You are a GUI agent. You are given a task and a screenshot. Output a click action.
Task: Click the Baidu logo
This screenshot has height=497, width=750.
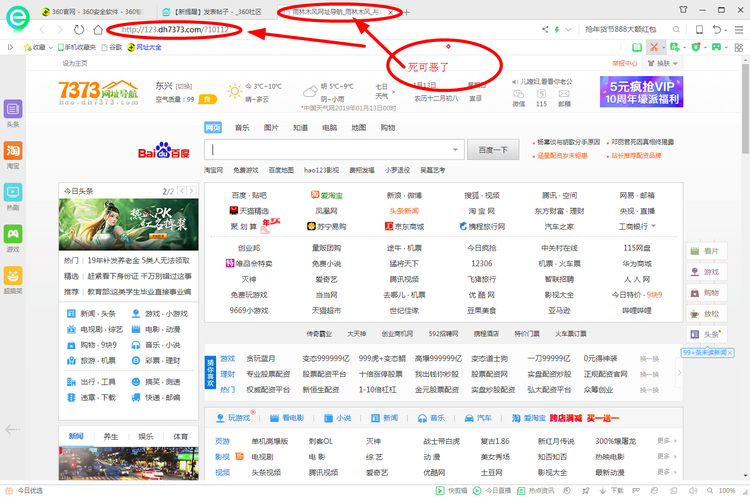[164, 150]
